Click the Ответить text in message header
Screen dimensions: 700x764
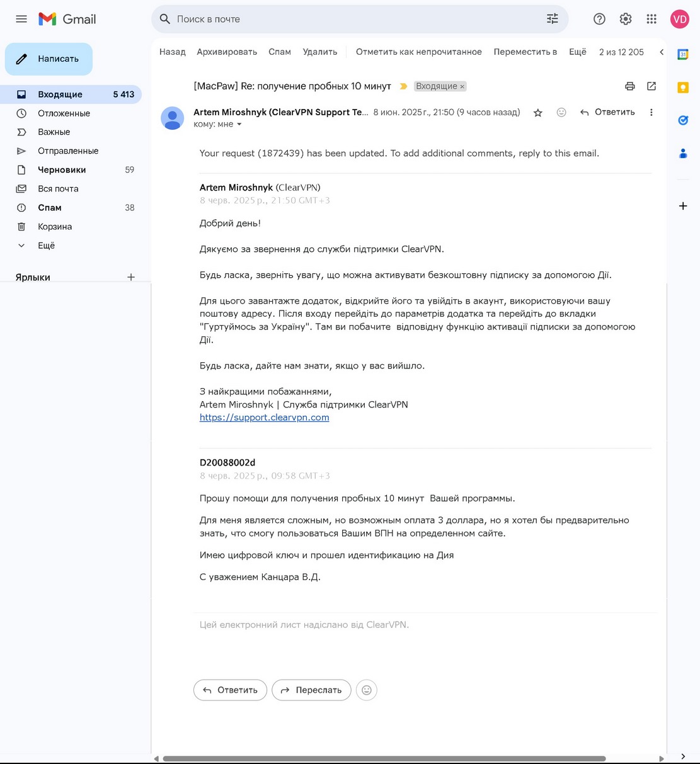(615, 112)
